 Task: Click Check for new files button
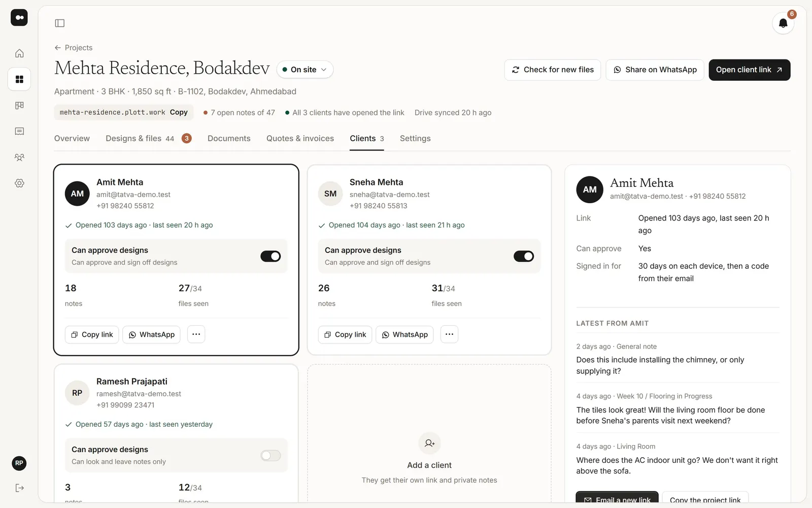[x=553, y=70]
